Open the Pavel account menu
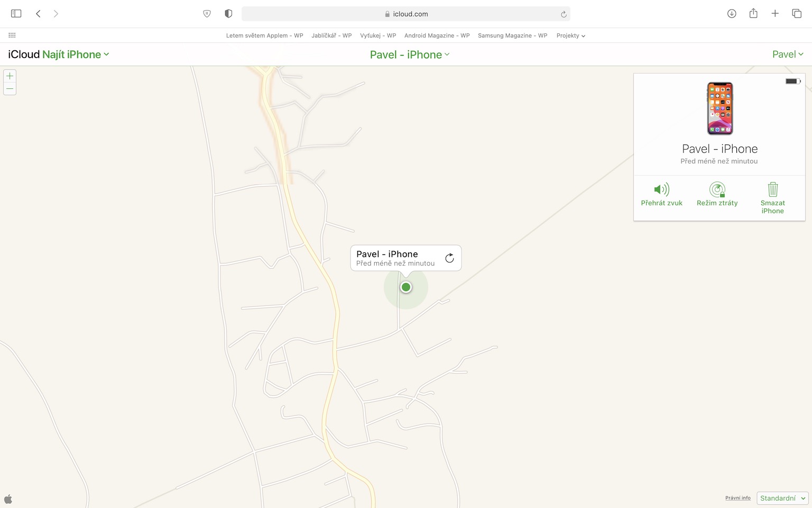This screenshot has width=812, height=508. click(x=788, y=55)
